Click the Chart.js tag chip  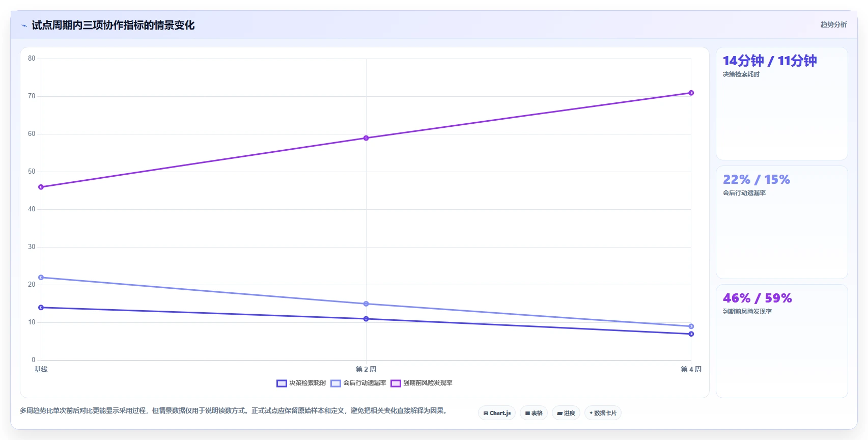coord(497,413)
